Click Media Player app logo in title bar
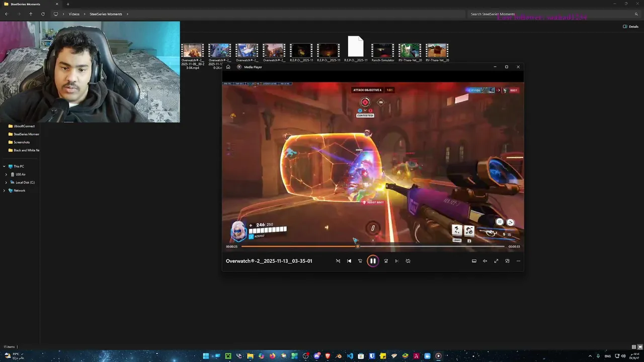Viewport: 644px width, 362px height. coord(239,67)
